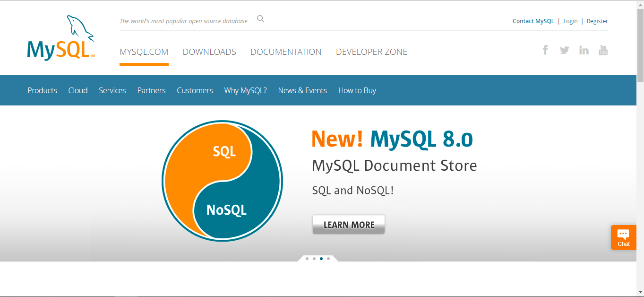Click the SQL NoSQL yin-yang graphic

tap(222, 181)
